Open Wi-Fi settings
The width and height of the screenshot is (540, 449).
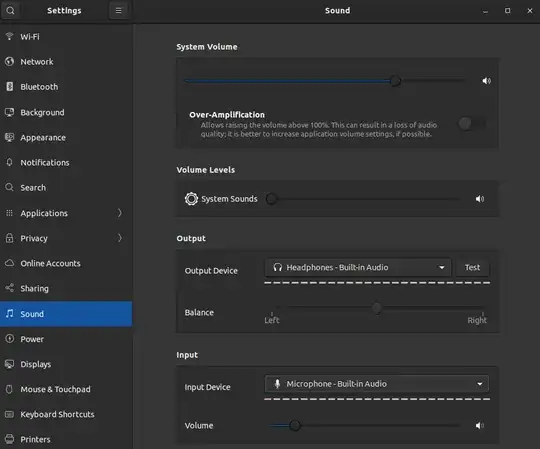(66, 36)
